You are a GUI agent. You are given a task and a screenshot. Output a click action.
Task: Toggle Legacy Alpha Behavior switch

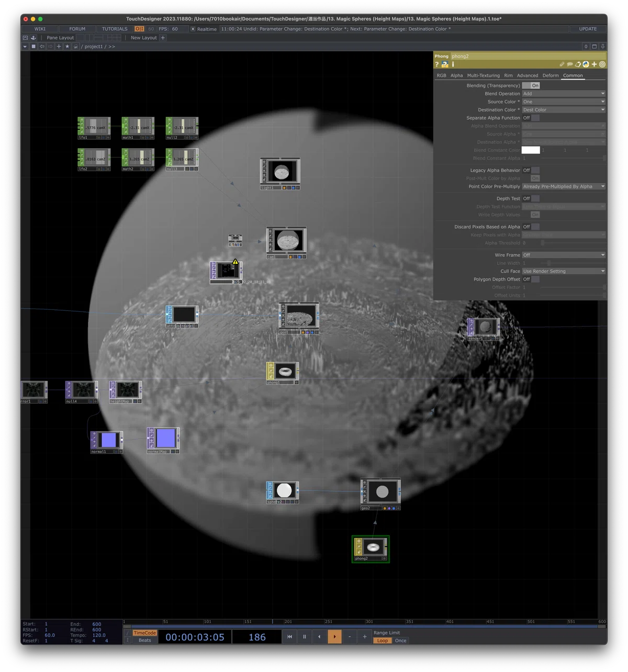click(x=531, y=170)
